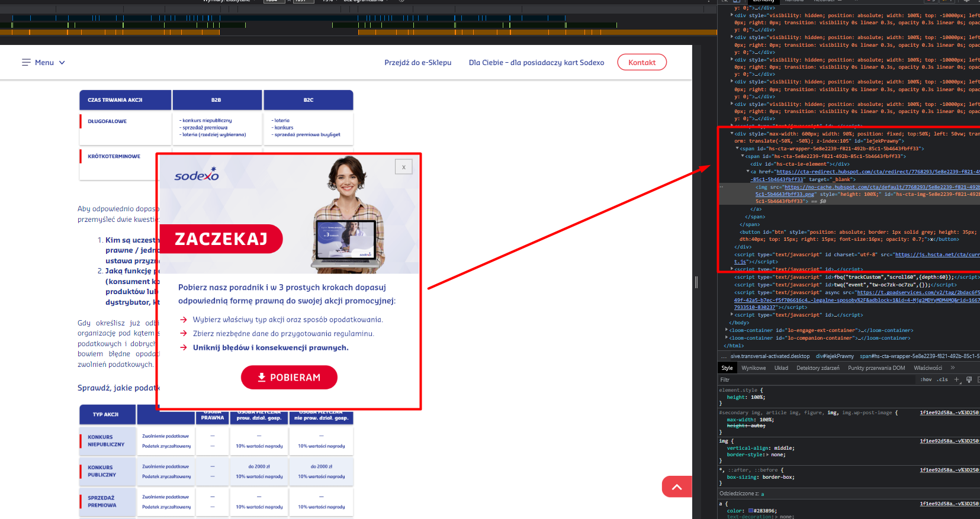Click 'Uniknij błędów i konsekwencji prawnych' text
Viewport: 980px width, 519px height.
[271, 347]
